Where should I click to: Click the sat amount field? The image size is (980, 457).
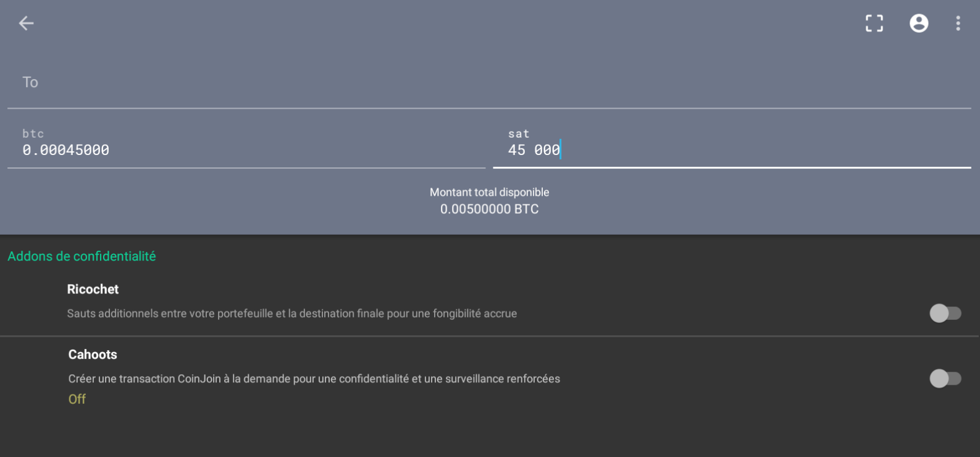tap(732, 150)
